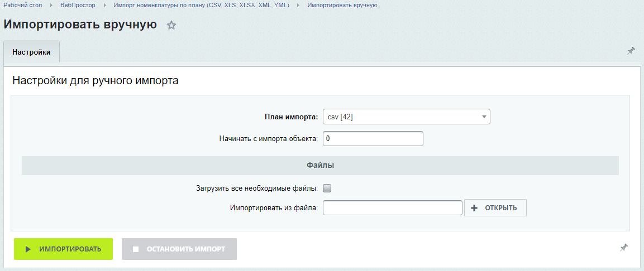Open Импорт номенклатуры по плану breadcrumb

(201, 6)
